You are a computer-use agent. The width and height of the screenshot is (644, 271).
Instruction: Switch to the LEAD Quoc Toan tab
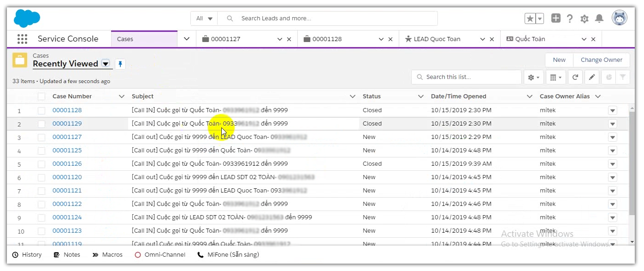437,39
